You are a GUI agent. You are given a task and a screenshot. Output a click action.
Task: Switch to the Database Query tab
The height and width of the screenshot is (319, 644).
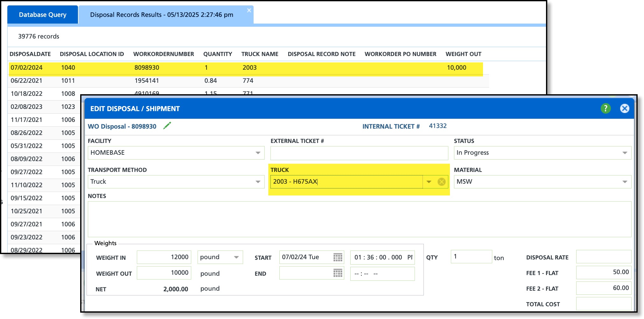click(x=43, y=15)
